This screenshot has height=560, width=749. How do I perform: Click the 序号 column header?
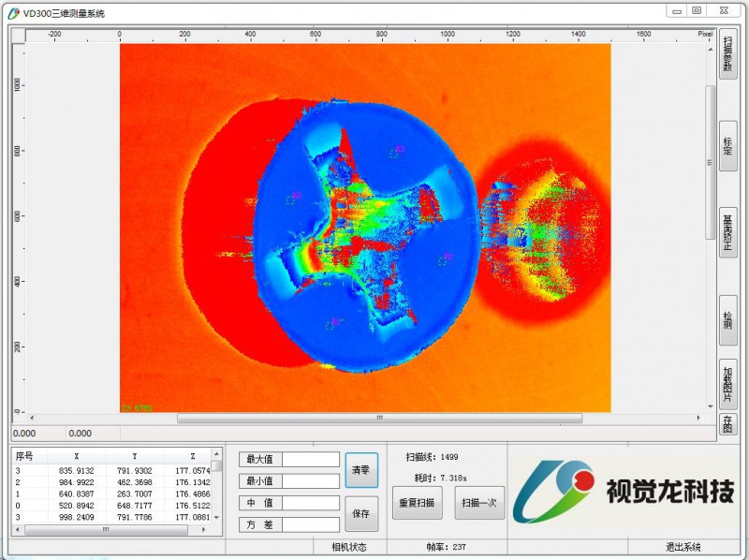click(x=24, y=455)
